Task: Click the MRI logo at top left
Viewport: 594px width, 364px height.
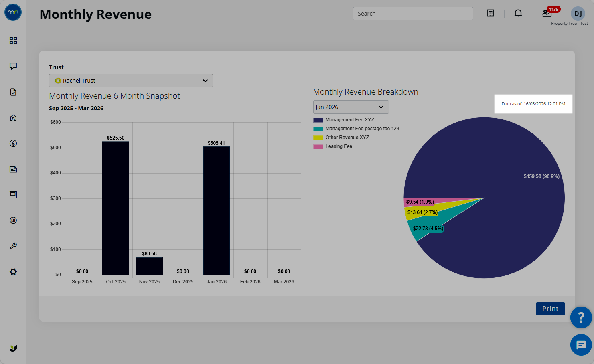Action: click(x=13, y=12)
